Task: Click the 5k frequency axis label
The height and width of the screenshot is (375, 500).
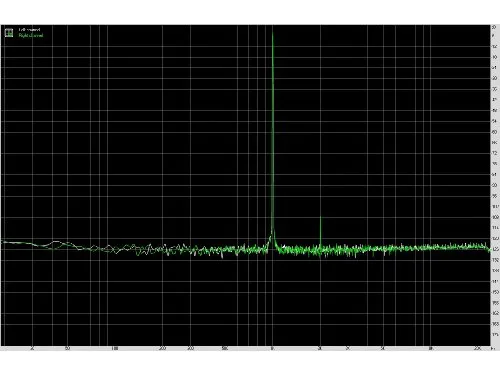Action: pyautogui.click(x=383, y=349)
